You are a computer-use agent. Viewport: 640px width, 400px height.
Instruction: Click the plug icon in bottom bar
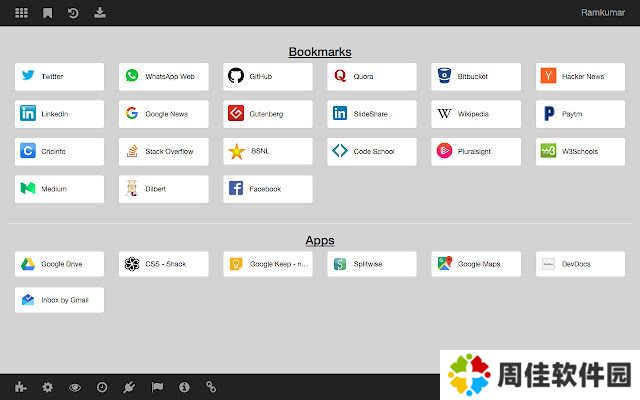(129, 387)
